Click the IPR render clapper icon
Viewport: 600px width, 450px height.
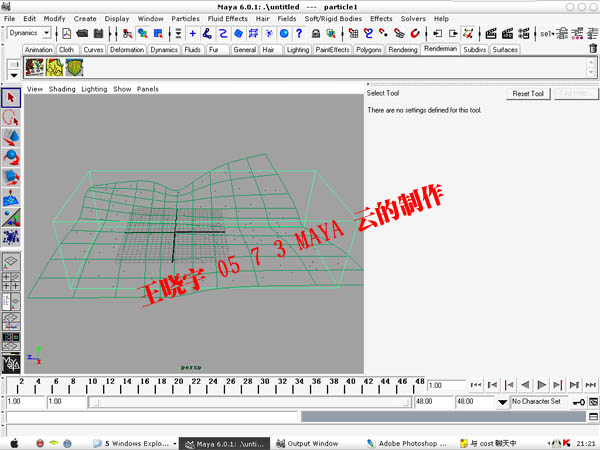[x=507, y=33]
